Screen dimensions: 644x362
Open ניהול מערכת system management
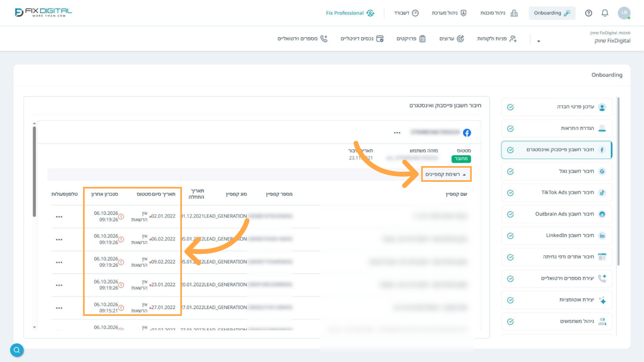pos(449,13)
